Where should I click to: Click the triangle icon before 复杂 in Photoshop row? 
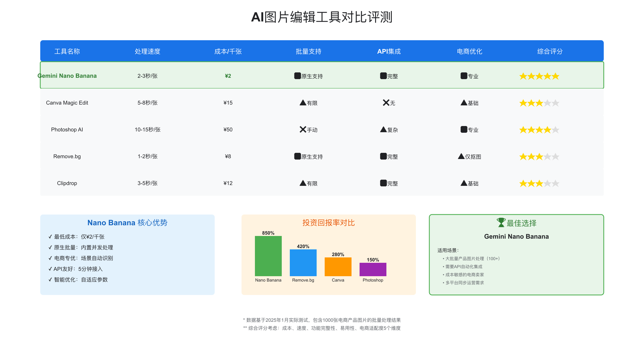point(383,130)
